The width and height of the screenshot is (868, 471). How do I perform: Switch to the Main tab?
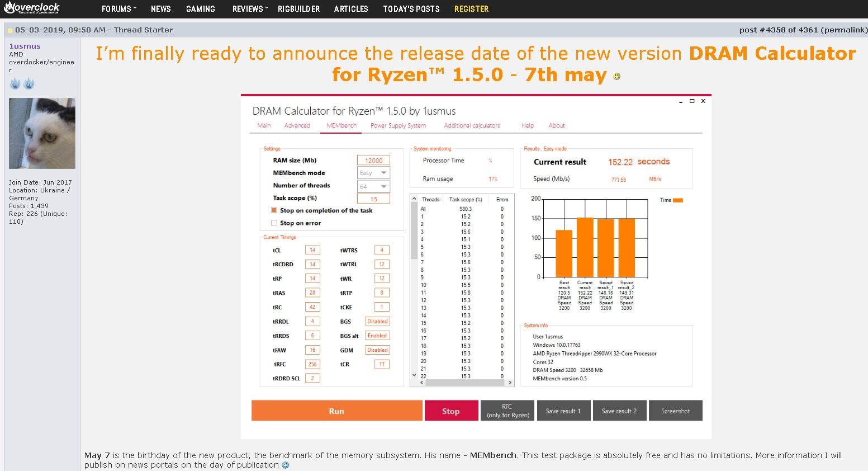point(264,125)
